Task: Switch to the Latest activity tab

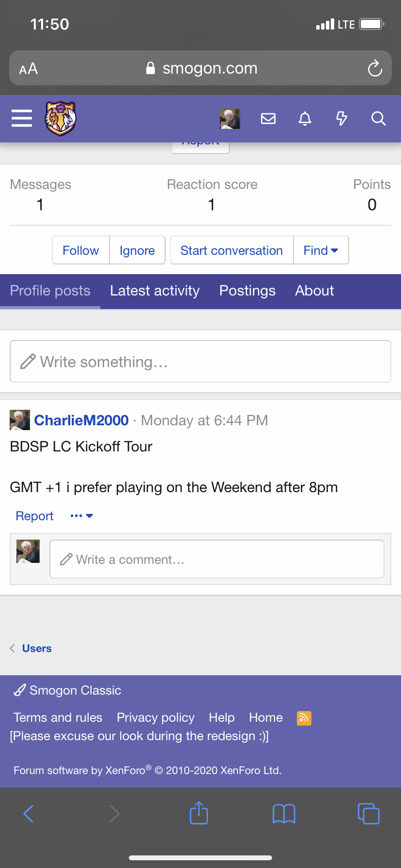Action: (154, 291)
